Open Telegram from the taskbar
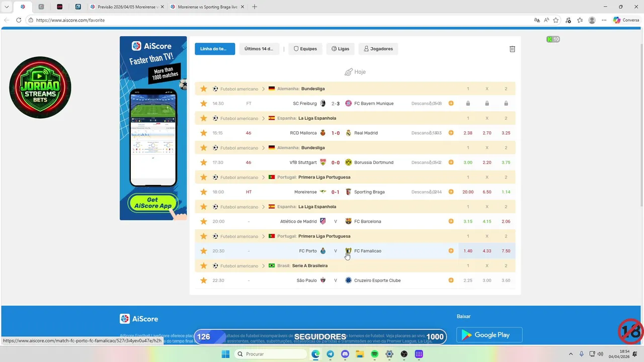The image size is (644, 362). pos(330,354)
